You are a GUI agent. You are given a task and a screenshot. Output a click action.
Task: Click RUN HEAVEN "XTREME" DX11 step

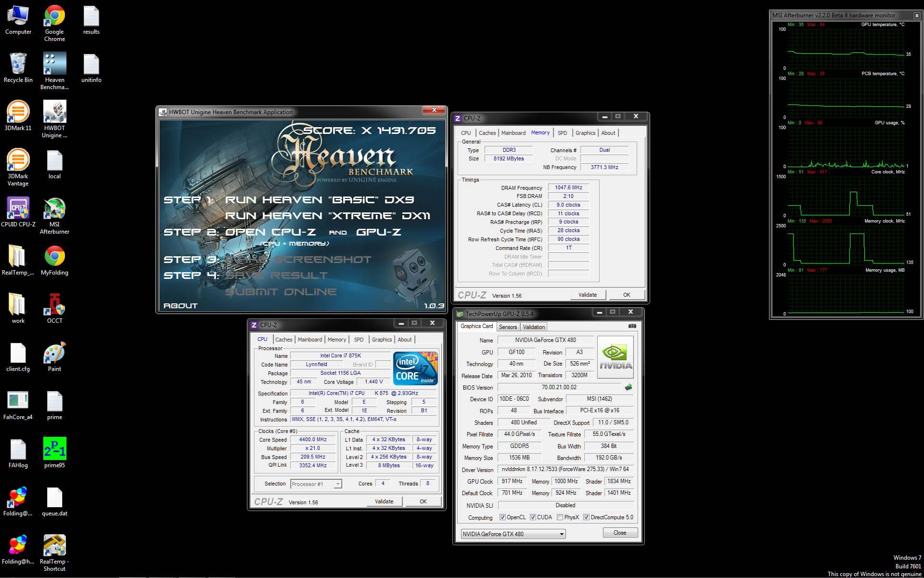[x=327, y=215]
